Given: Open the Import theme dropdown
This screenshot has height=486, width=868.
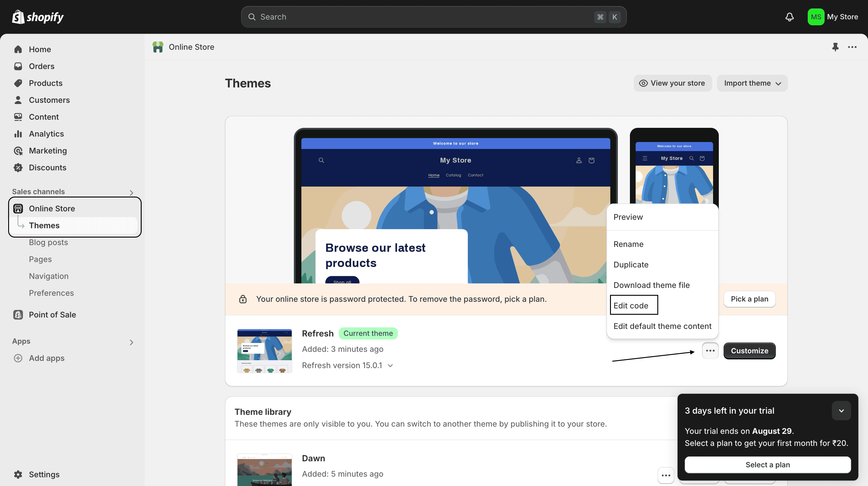Looking at the screenshot, I should 752,83.
